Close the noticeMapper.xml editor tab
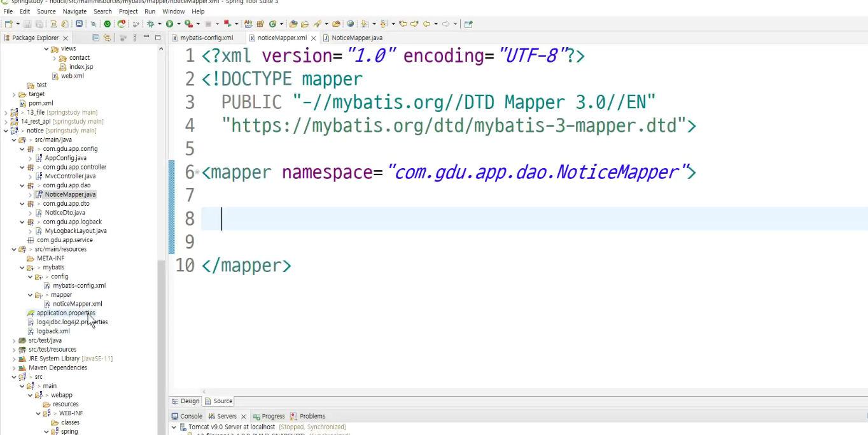 pyautogui.click(x=314, y=38)
